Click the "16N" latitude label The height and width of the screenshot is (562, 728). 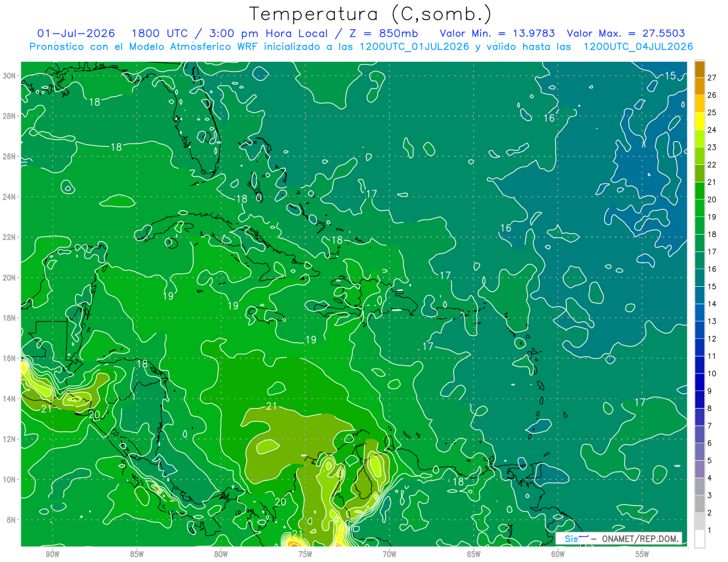tap(10, 358)
